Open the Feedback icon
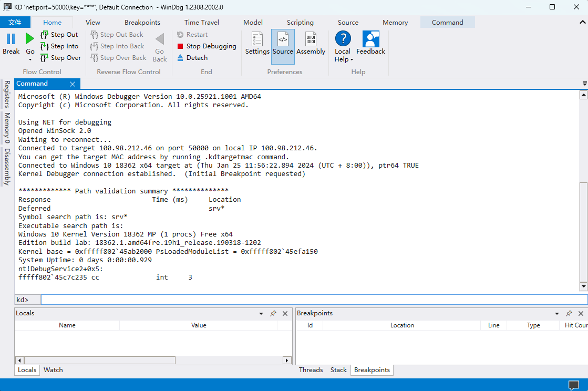588x391 pixels. [370, 39]
